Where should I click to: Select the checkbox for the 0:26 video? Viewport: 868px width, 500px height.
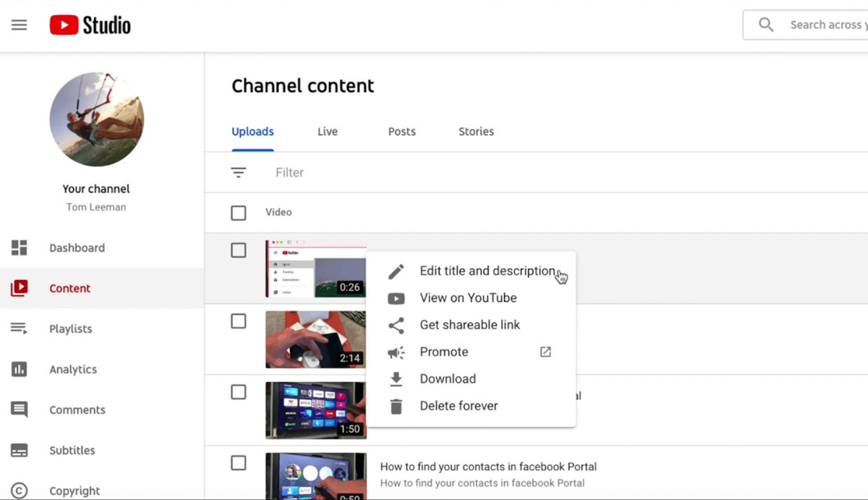coord(238,250)
